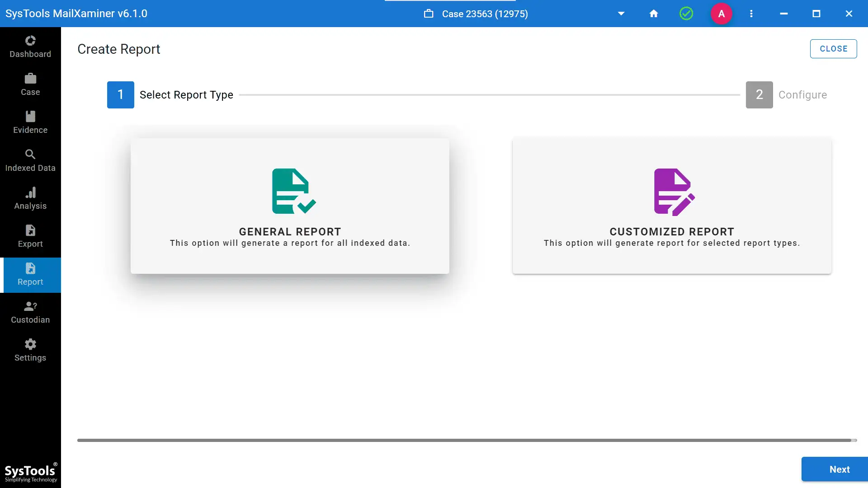Open Settings gear in sidebar

point(30,350)
